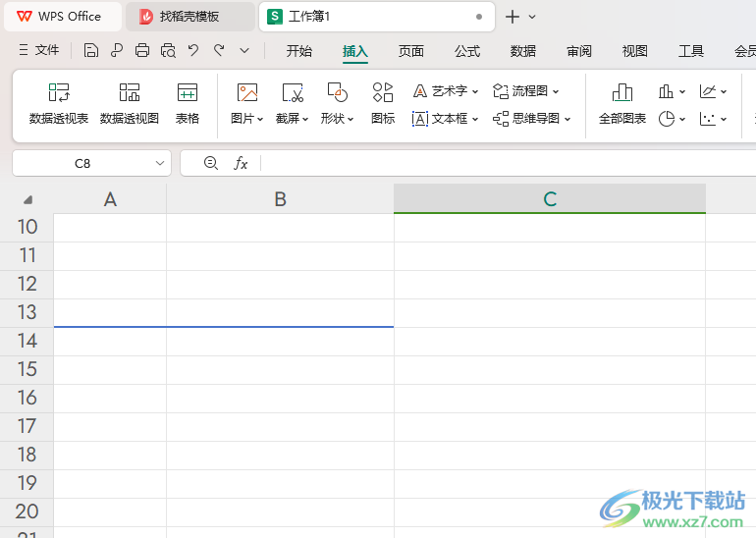756x538 pixels.
Task: Expand the column chart dropdown arrow
Action: point(681,91)
